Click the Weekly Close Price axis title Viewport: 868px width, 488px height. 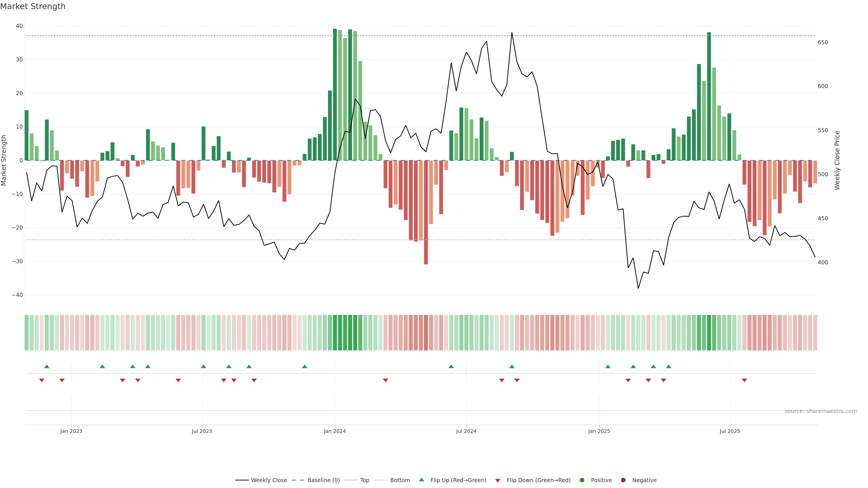(x=837, y=160)
